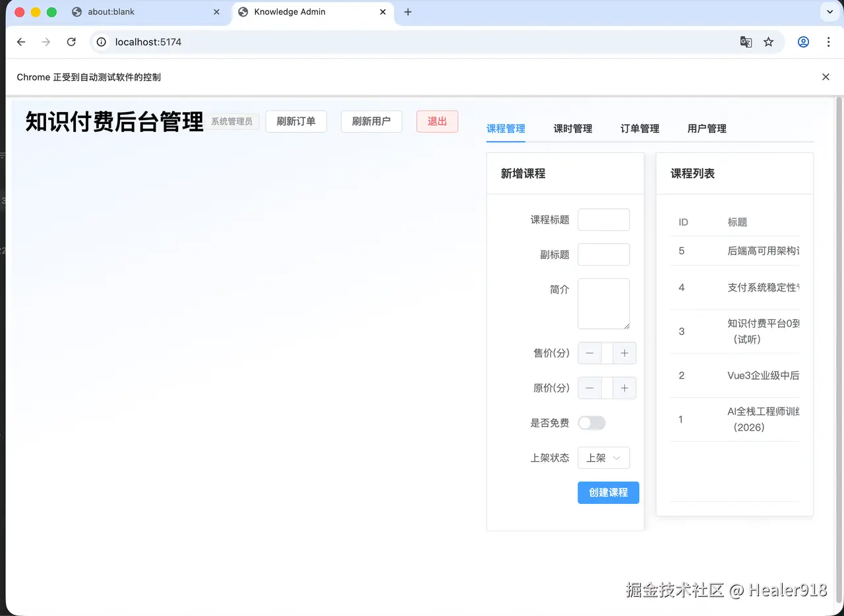Dismiss the automated test software notice
The width and height of the screenshot is (844, 616).
826,77
